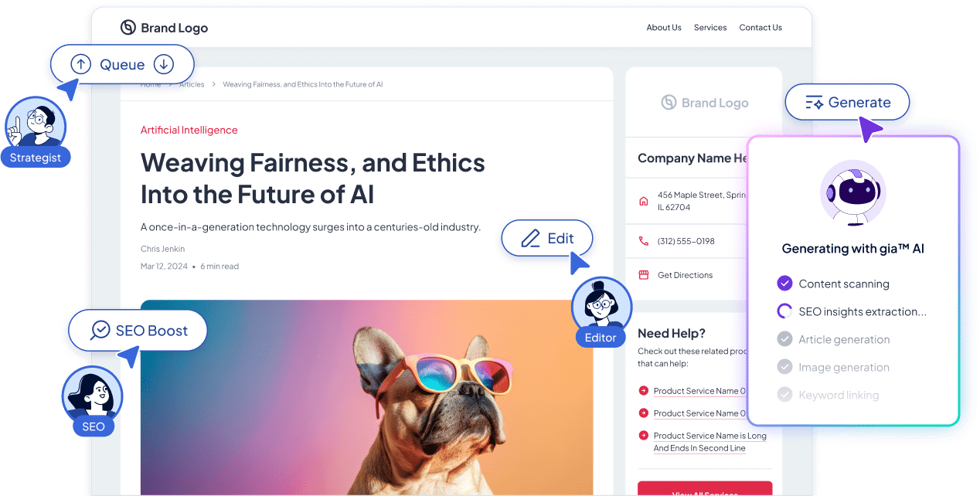Viewport: 980px width, 496px height.
Task: Click the Article generation gray checkmark
Action: pos(784,339)
